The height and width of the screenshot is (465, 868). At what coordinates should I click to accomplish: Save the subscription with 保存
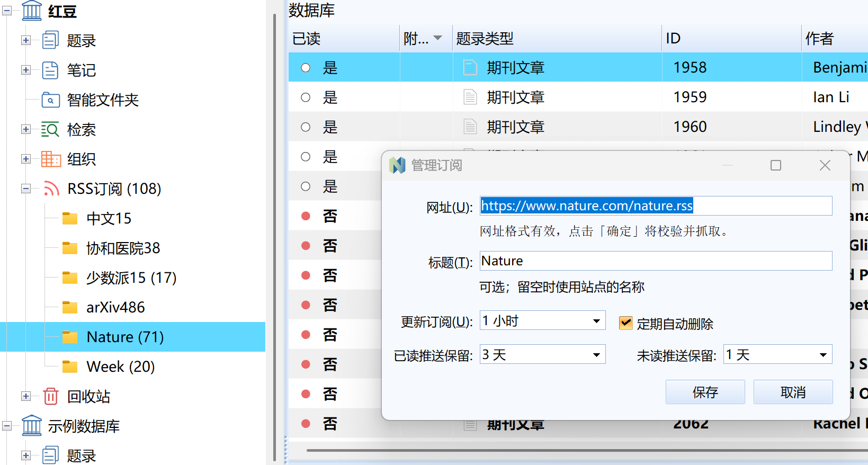[x=705, y=392]
